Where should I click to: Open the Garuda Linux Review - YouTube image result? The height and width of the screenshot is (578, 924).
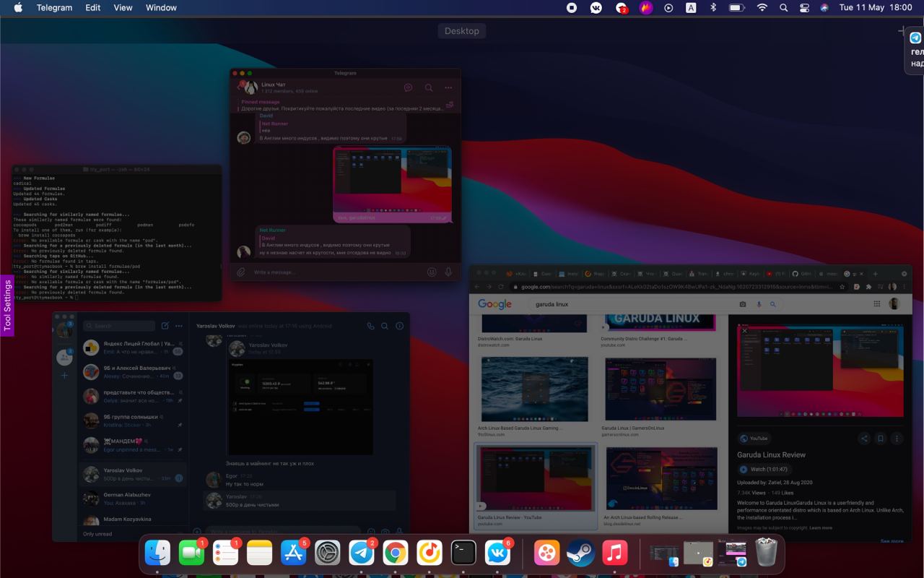pos(536,486)
